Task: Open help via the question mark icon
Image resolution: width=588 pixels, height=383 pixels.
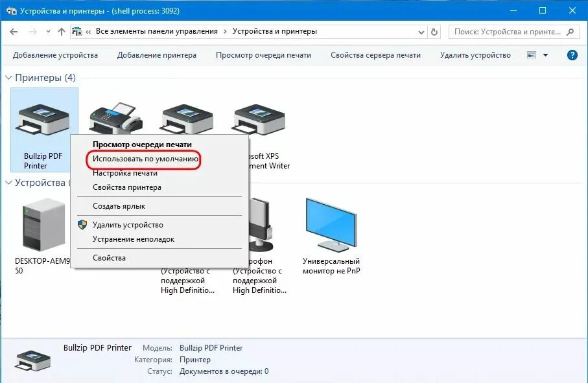Action: (571, 55)
